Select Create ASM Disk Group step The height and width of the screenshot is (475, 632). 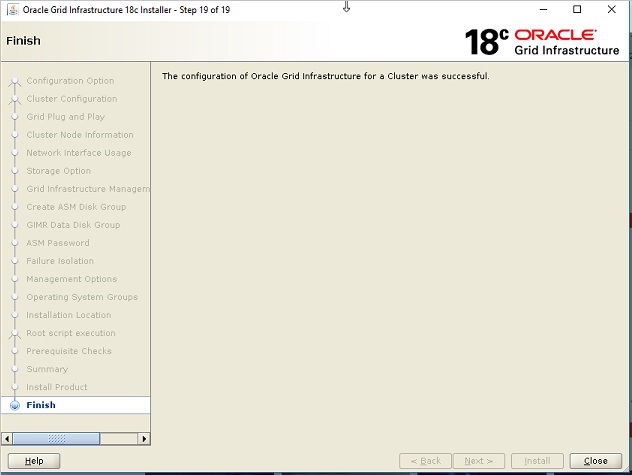coord(76,207)
